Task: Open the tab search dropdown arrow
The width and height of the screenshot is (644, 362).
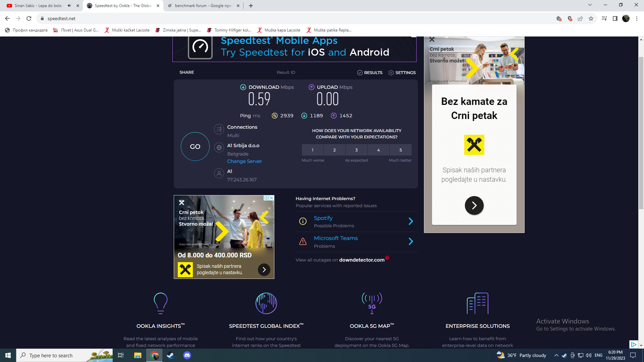Action: coord(590,5)
